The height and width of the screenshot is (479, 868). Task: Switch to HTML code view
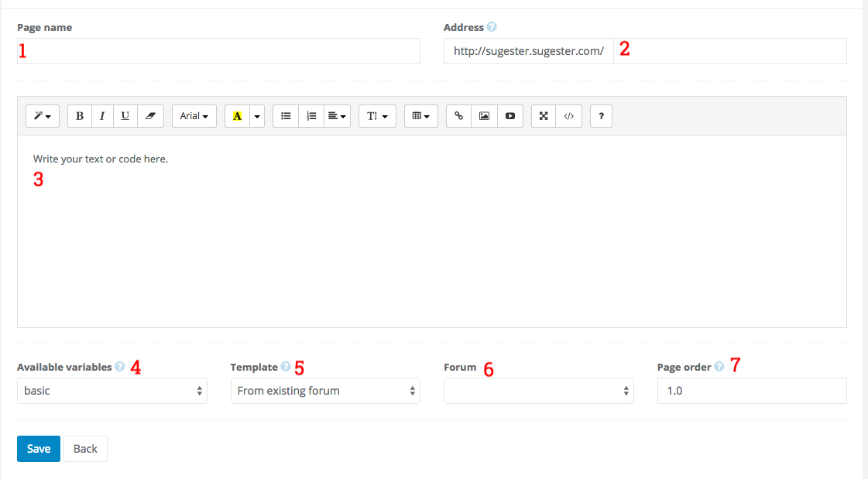point(568,115)
